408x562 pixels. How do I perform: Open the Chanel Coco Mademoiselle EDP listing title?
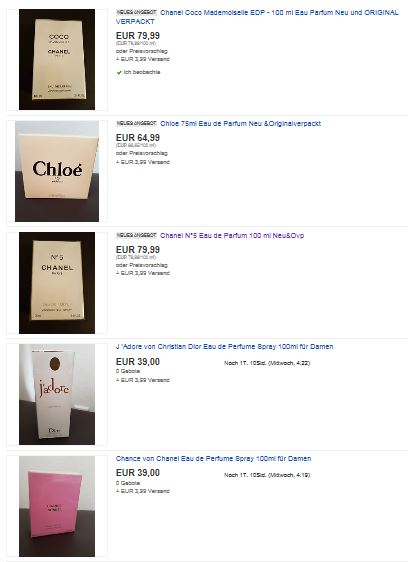click(257, 17)
